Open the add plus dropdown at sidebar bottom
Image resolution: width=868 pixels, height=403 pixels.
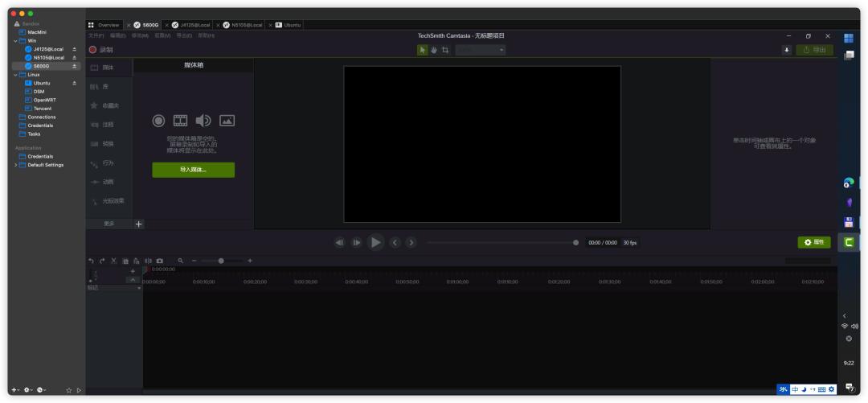pos(15,390)
